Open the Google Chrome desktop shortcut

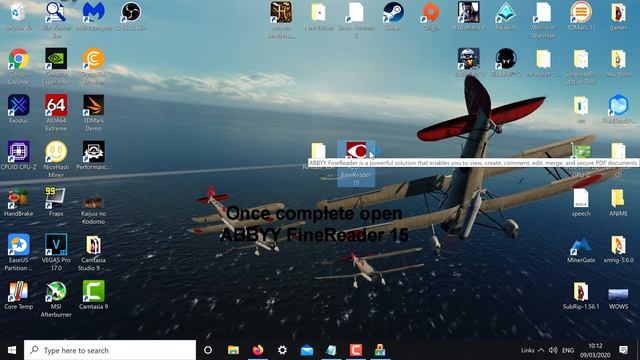pos(18,67)
